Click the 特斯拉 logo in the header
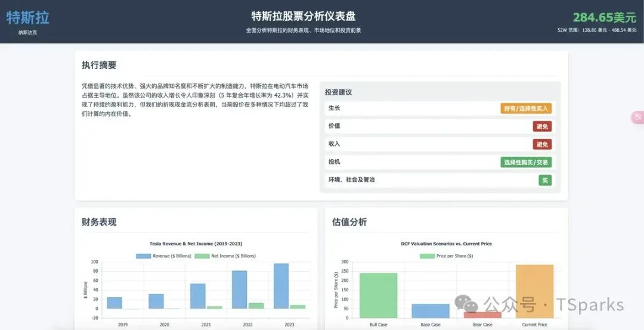Viewport: 644px width, 330px height. pos(27,18)
